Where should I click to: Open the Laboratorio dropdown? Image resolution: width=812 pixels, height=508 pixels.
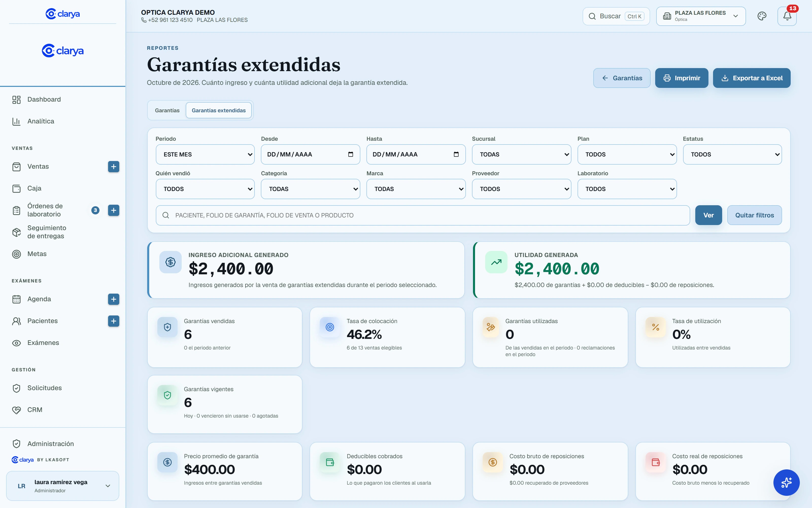click(627, 189)
